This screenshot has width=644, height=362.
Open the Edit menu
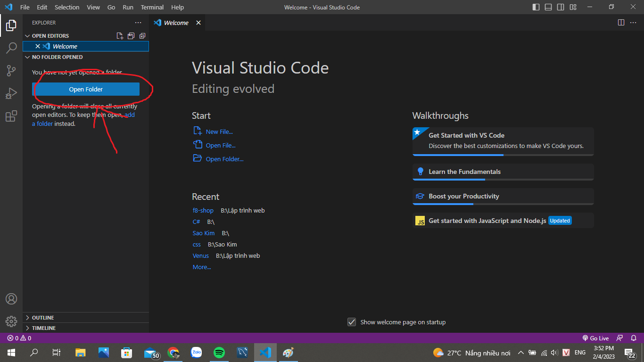[x=42, y=7]
